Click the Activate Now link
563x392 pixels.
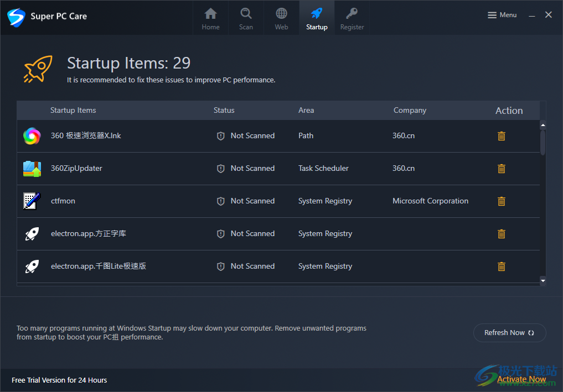521,379
